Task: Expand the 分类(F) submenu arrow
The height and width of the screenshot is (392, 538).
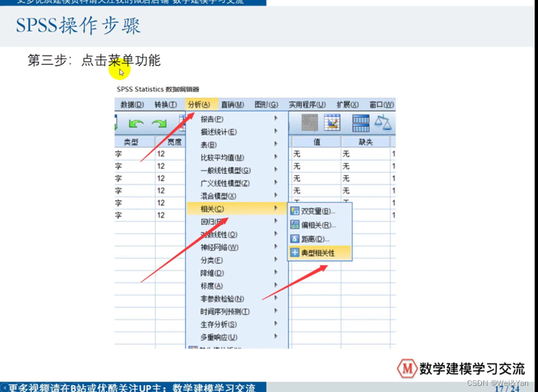Action: [276, 260]
